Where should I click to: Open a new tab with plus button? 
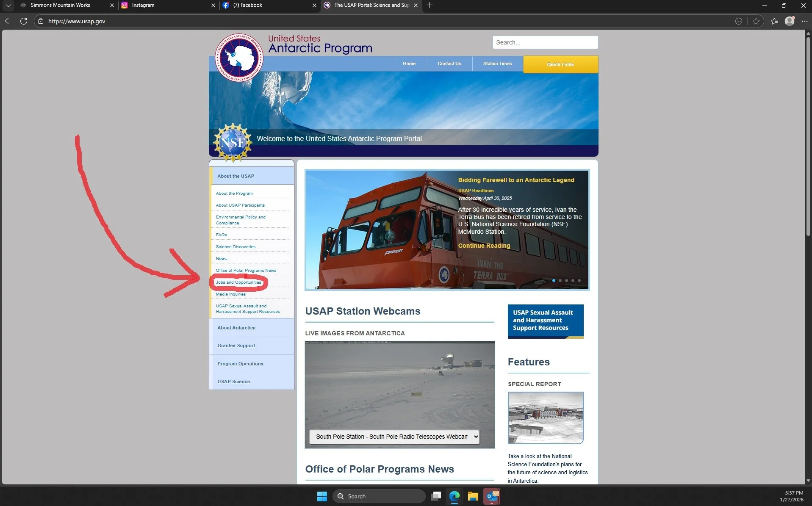(430, 5)
